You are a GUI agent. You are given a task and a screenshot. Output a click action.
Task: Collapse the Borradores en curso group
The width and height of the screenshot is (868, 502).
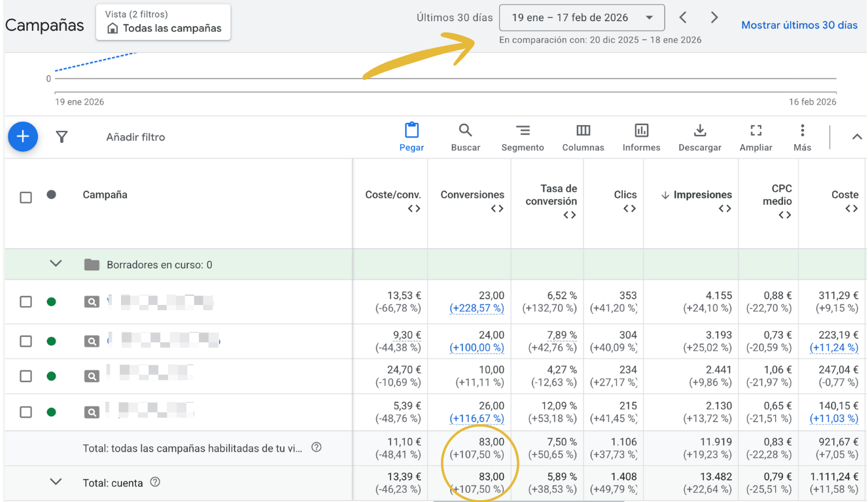point(56,264)
